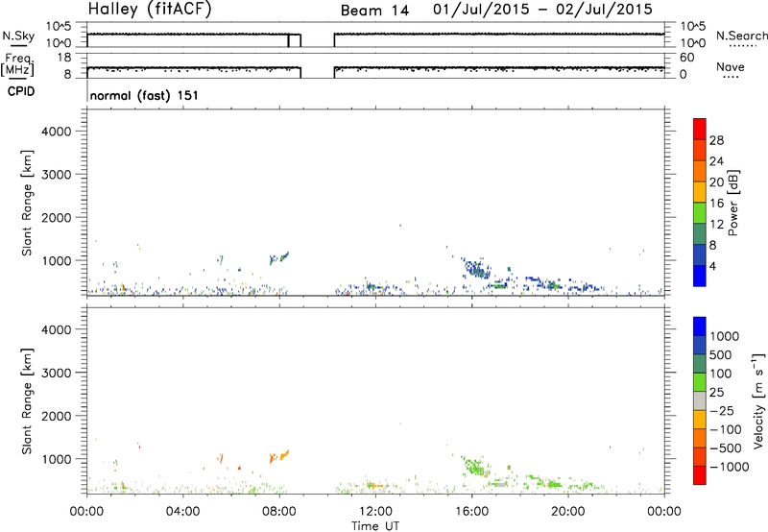Click the noise-panel '10^5' tick at right
Screen dimensions: 768x532
pyautogui.click(x=693, y=27)
